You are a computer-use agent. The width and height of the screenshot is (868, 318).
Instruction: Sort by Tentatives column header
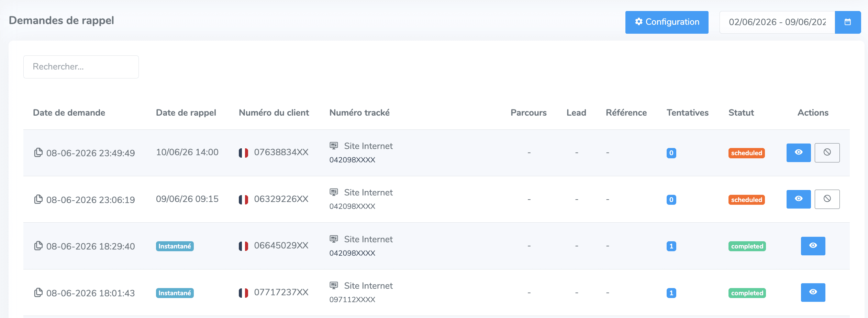688,113
